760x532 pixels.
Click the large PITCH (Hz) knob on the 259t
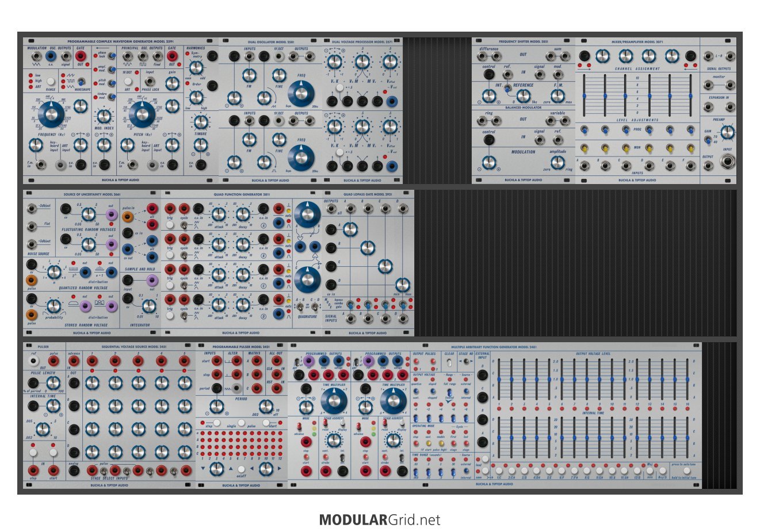click(142, 115)
